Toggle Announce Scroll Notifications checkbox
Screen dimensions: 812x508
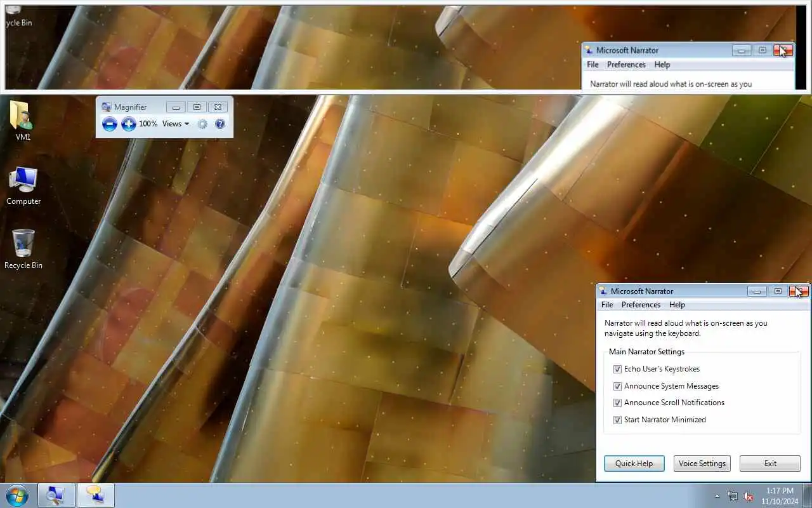click(x=617, y=403)
